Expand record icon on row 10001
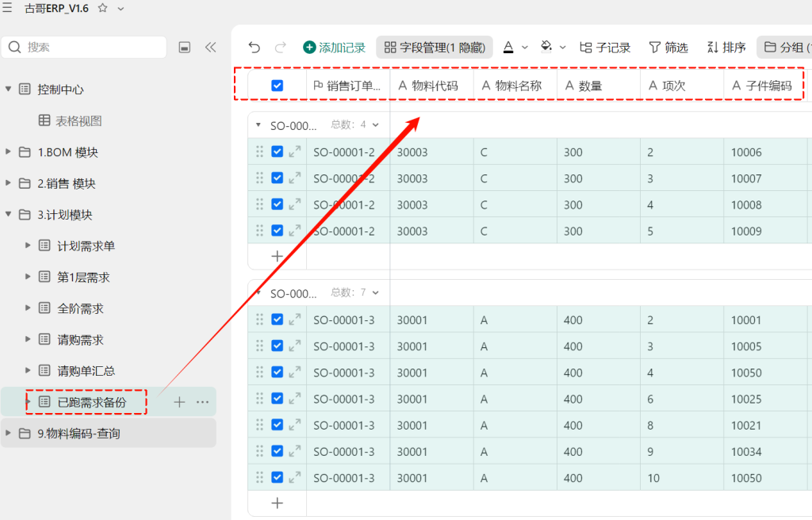Screen dimensions: 812x520 (x=295, y=319)
